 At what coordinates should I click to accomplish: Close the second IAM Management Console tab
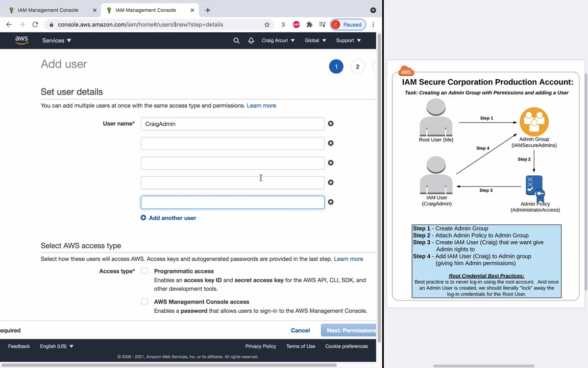pos(192,10)
